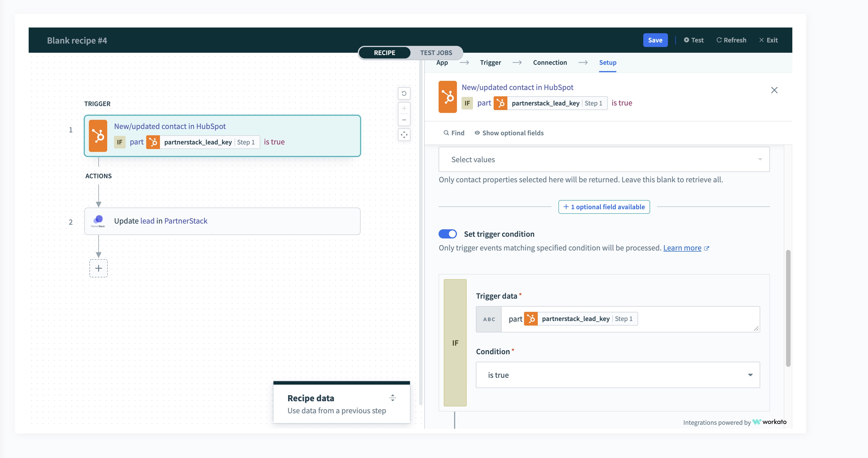The height and width of the screenshot is (458, 868).
Task: Select the Update lead in PartnerStack step
Action: coord(222,221)
